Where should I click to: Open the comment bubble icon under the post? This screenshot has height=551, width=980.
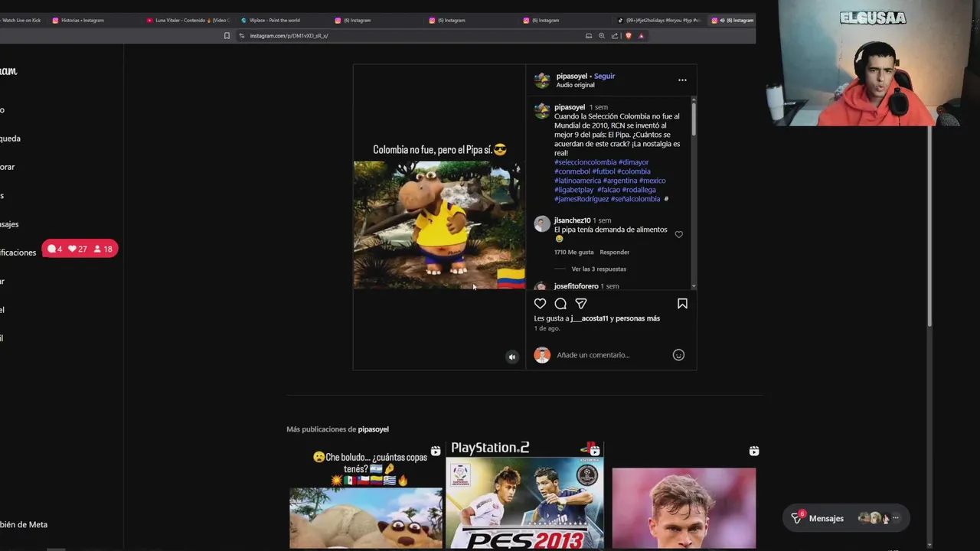[x=560, y=304]
